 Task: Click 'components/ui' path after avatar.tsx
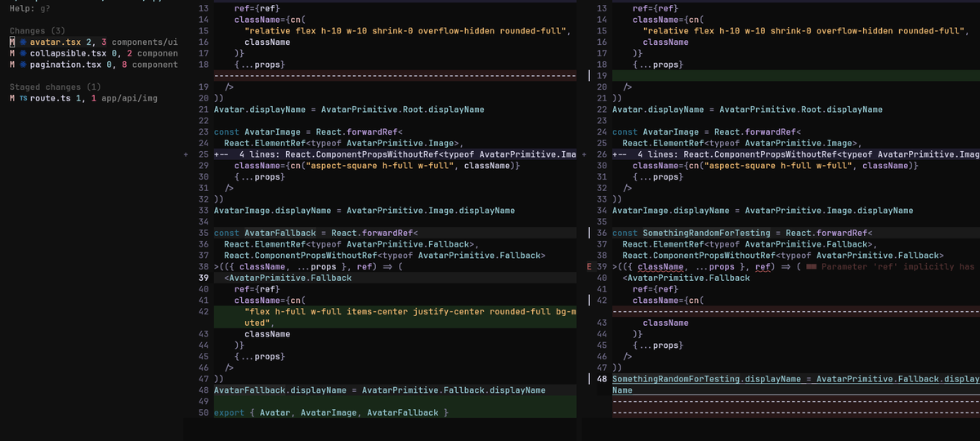[145, 42]
